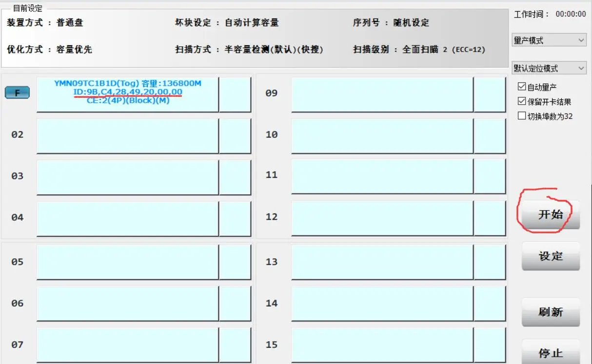Select the port 09 slot panel
This screenshot has width=592, height=364.
point(382,94)
